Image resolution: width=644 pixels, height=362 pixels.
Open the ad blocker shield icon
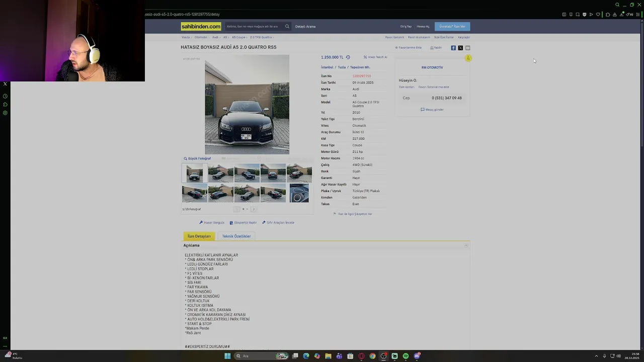[585, 15]
